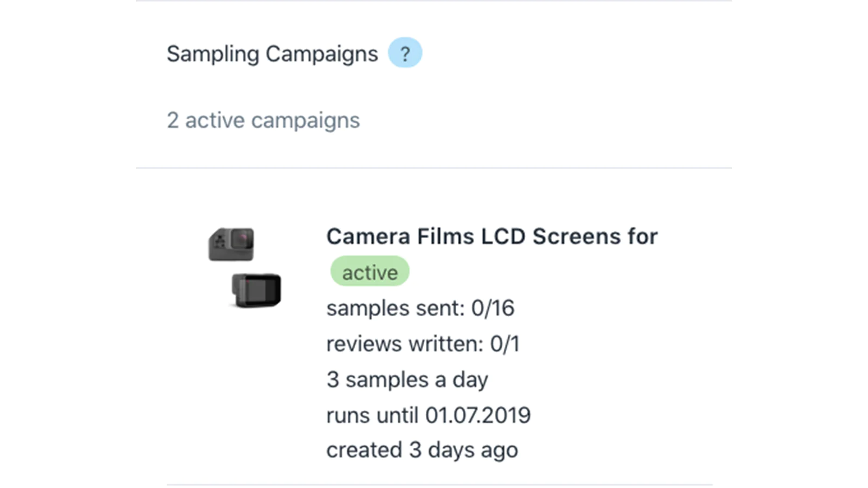
Task: Click the green active status badge
Action: [370, 272]
